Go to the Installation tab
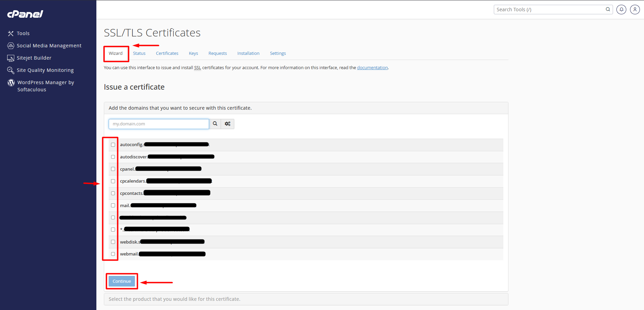Image resolution: width=644 pixels, height=310 pixels. pyautogui.click(x=248, y=53)
